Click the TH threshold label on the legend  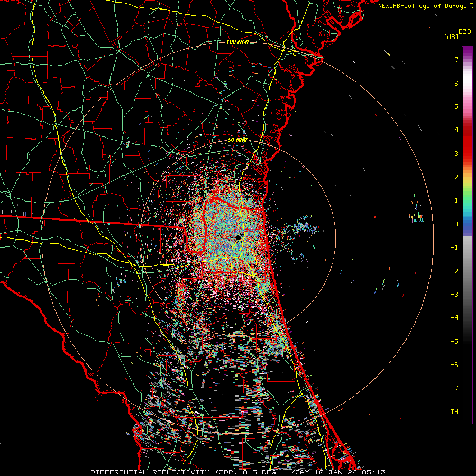(454, 411)
